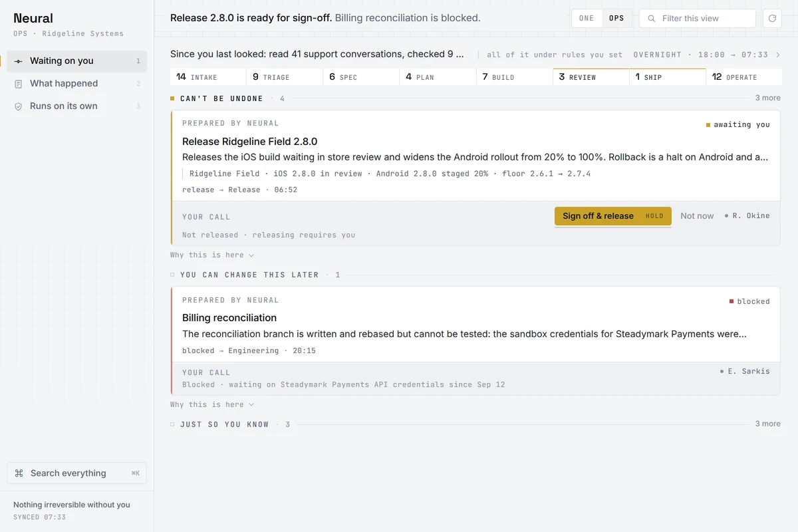Click the release → Release · 06:52 line
The height and width of the screenshot is (532, 798).
239,190
